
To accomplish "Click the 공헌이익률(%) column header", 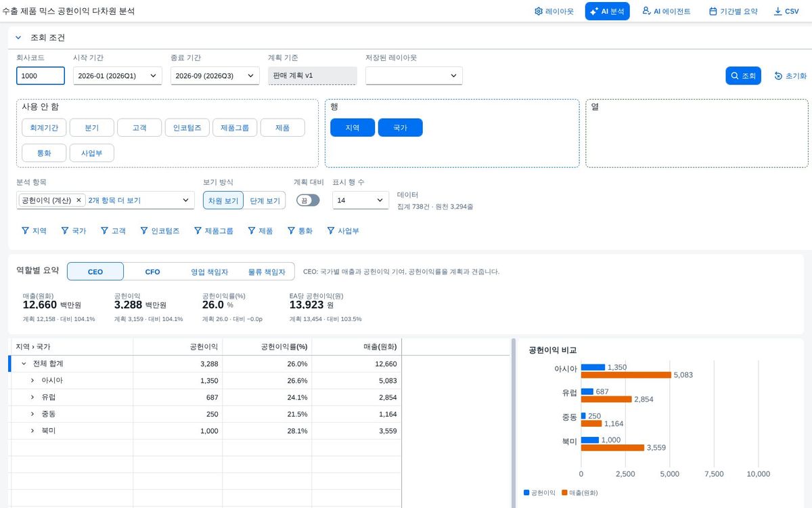I will tap(267, 346).
